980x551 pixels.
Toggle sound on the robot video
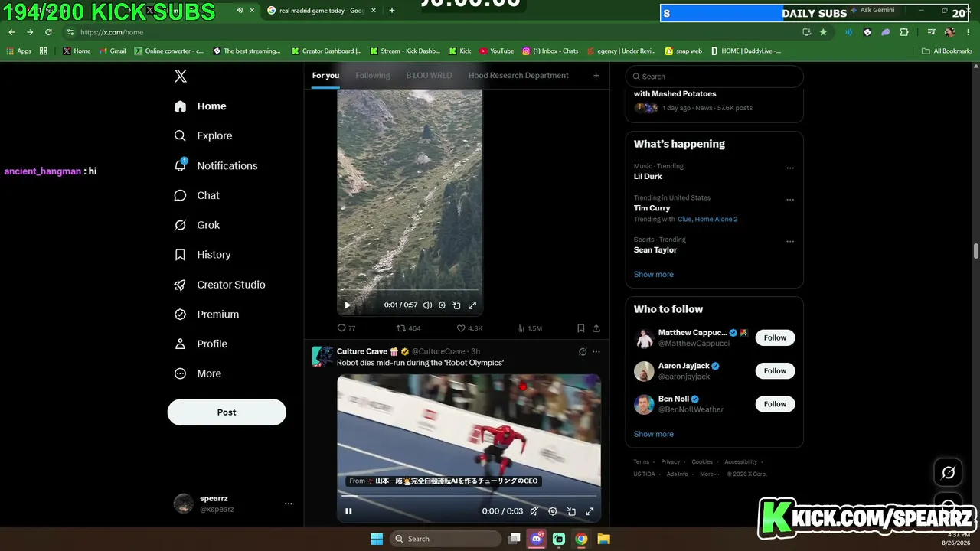tap(534, 511)
